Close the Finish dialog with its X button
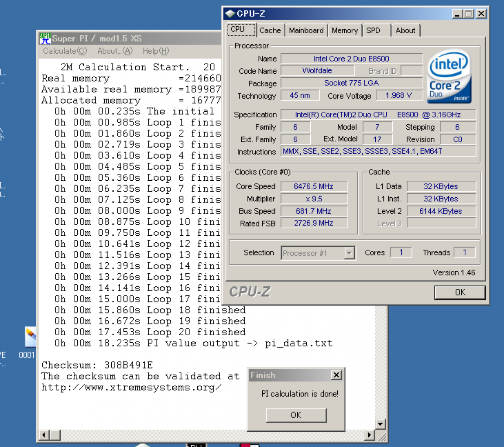The image size is (504, 447). 336,375
